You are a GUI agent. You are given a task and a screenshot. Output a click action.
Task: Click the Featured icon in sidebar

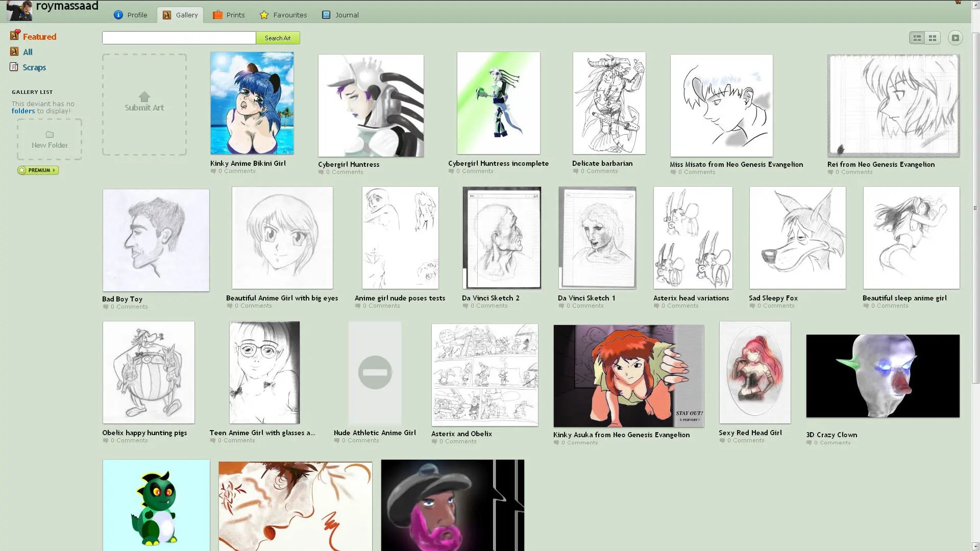click(15, 35)
